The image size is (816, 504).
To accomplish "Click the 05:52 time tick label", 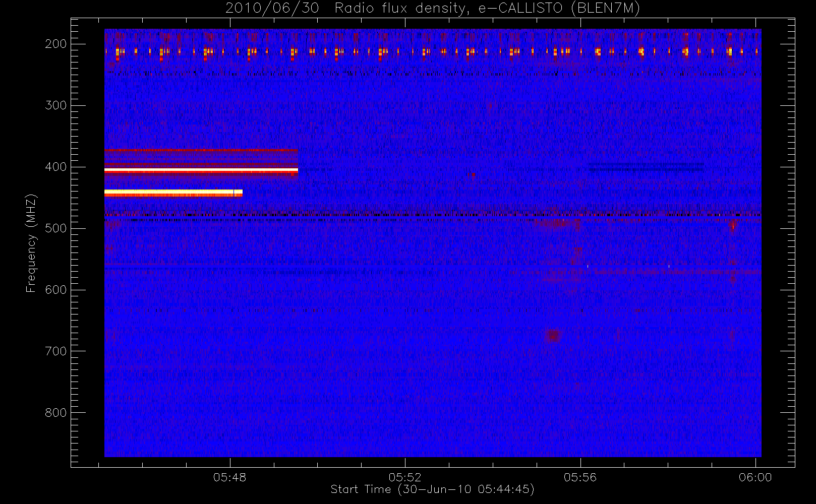I will (405, 477).
